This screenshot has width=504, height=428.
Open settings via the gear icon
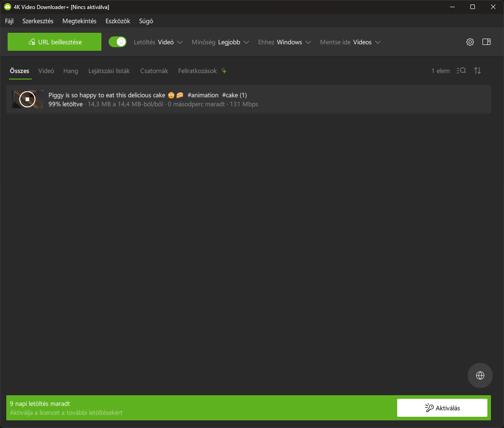[x=470, y=42]
